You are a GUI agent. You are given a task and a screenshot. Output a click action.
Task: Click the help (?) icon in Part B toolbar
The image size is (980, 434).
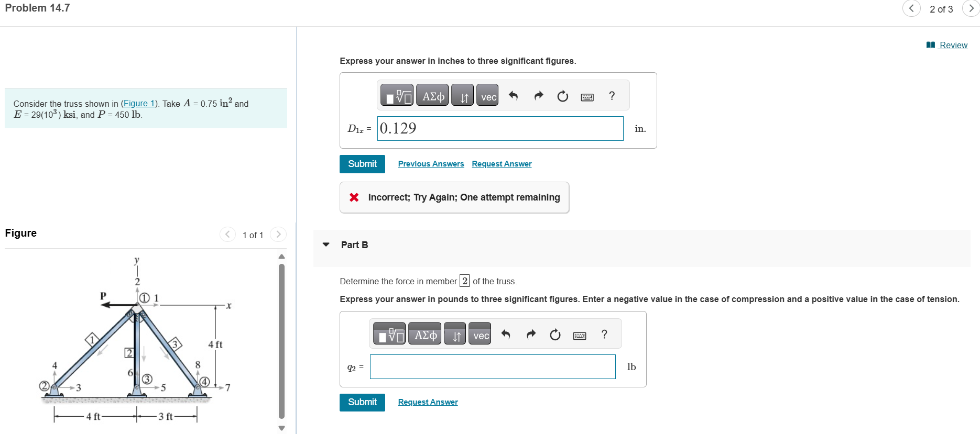[x=604, y=334]
